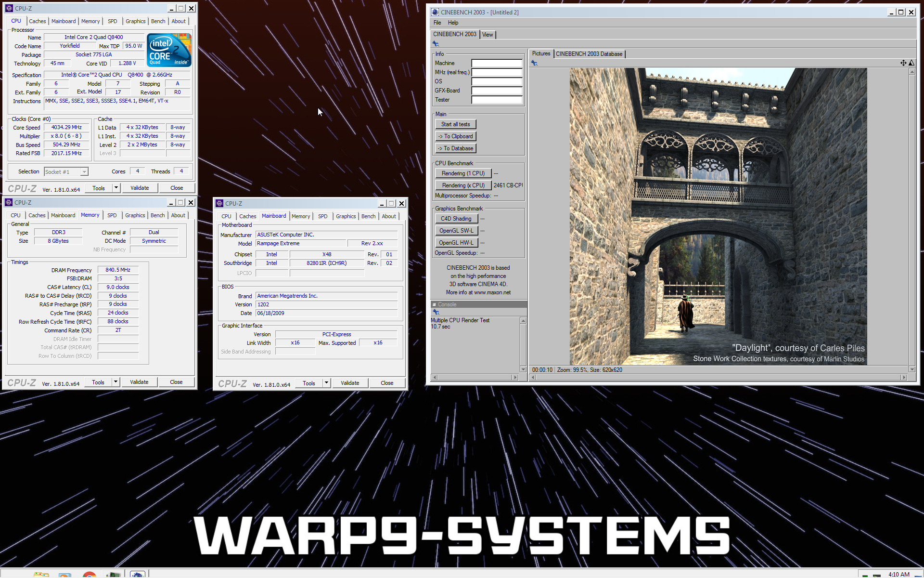Click the GFX-Board input field
This screenshot has width=924, height=578.
(497, 91)
